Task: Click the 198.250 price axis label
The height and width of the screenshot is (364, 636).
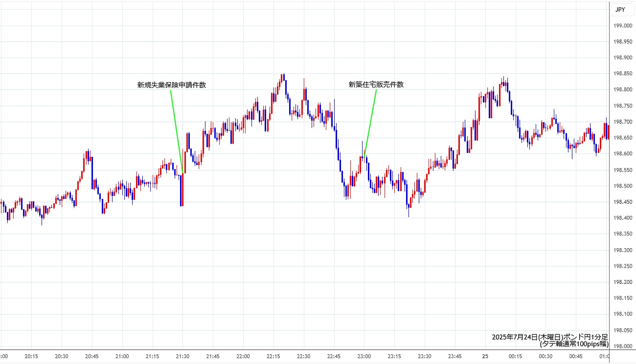Action: click(x=623, y=266)
